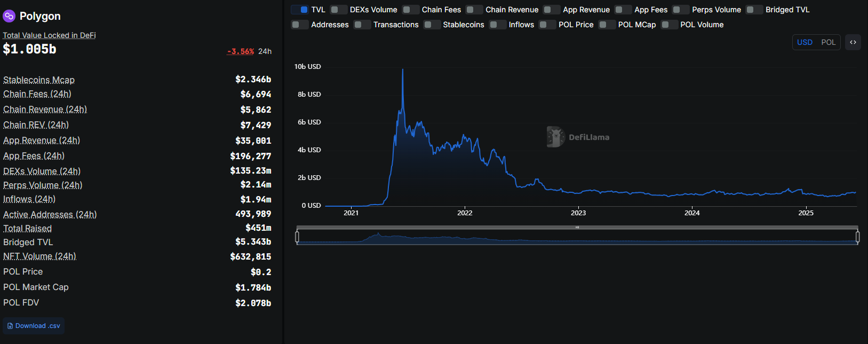
Task: Show the Perps Volume series
Action: point(681,10)
